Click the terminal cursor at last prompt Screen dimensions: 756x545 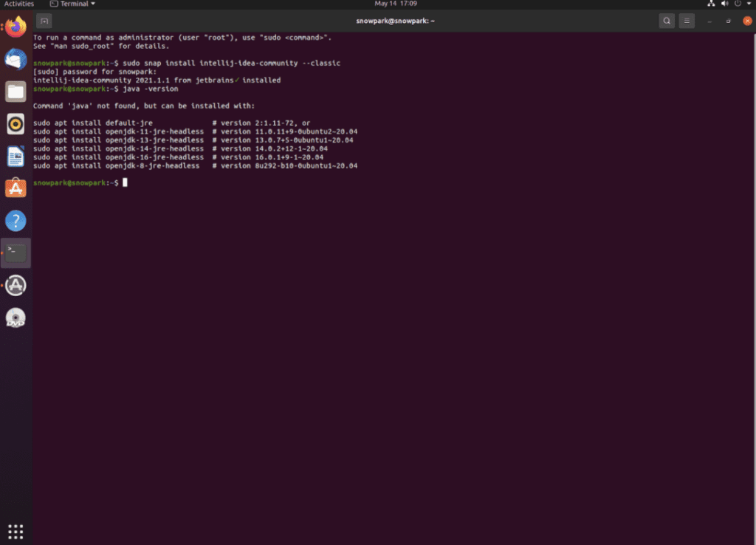point(125,183)
